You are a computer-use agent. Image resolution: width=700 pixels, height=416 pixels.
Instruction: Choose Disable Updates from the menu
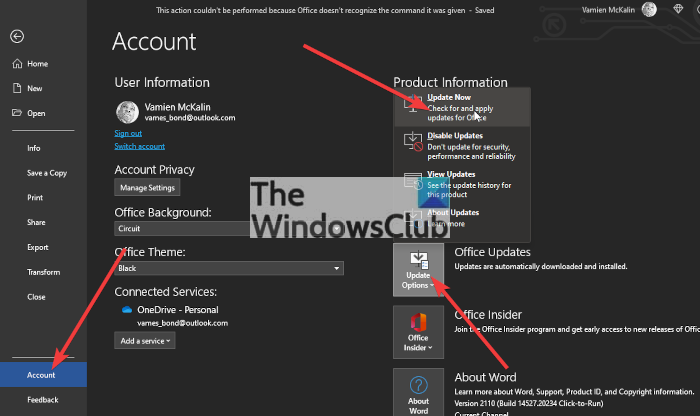[x=462, y=146]
